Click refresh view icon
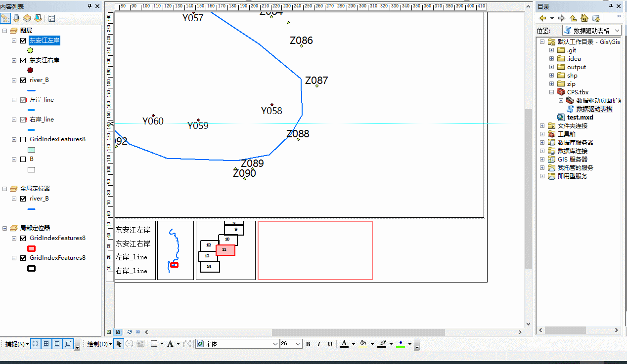Viewport: 627px width, 364px height. click(130, 332)
